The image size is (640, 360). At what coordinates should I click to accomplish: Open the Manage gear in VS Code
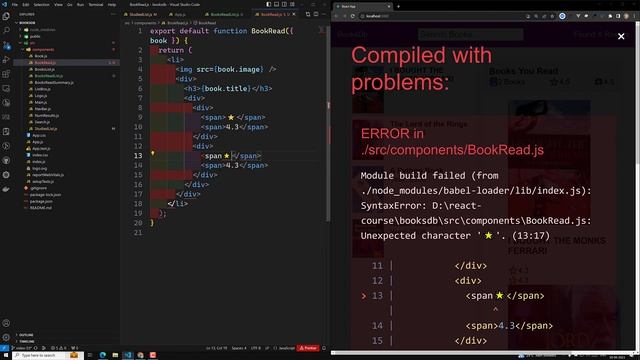6,338
